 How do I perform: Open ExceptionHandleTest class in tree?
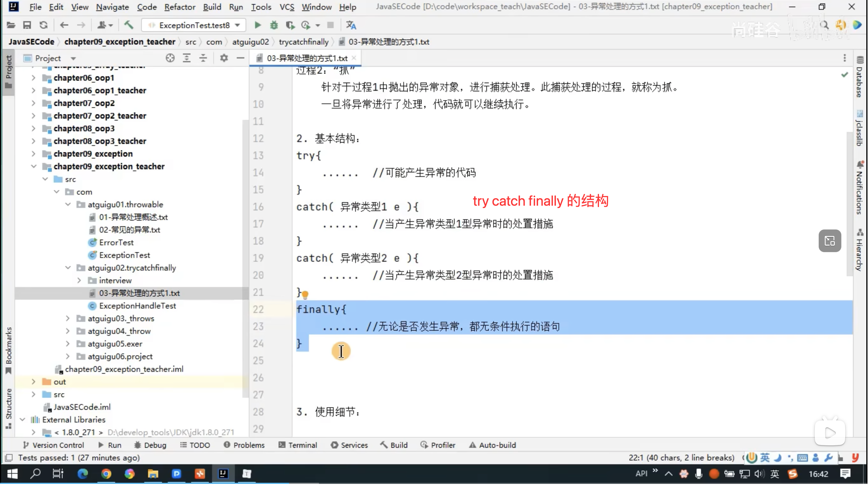click(137, 306)
